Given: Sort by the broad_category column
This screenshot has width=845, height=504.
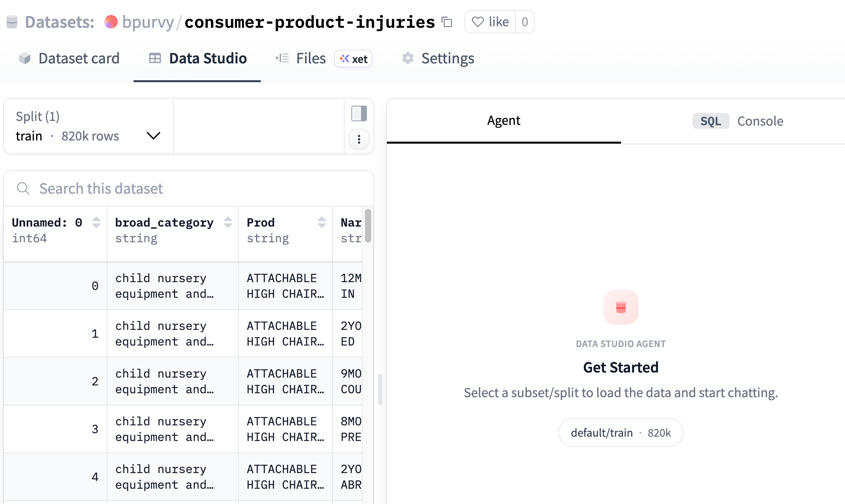Looking at the screenshot, I should [x=228, y=222].
